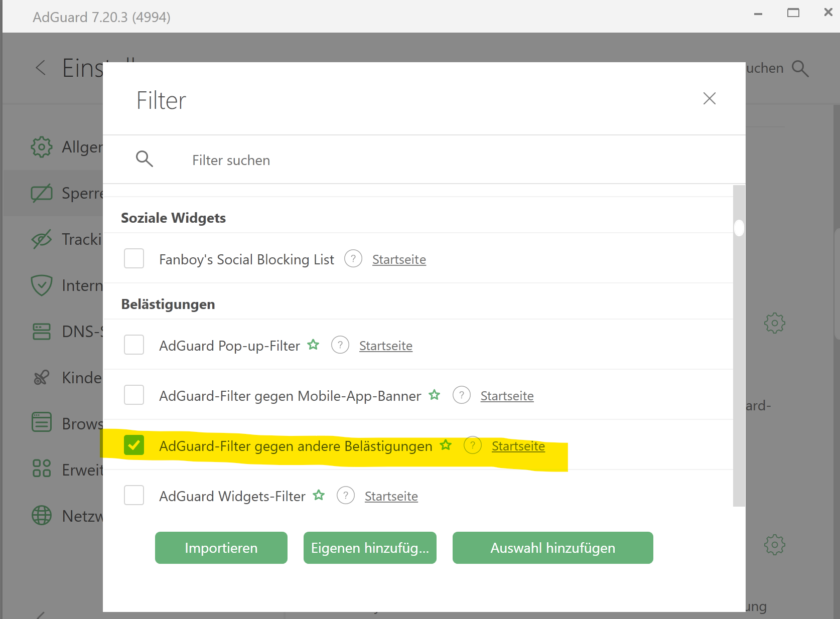
Task: Click Auswahl hinzufügen button
Action: tap(553, 548)
